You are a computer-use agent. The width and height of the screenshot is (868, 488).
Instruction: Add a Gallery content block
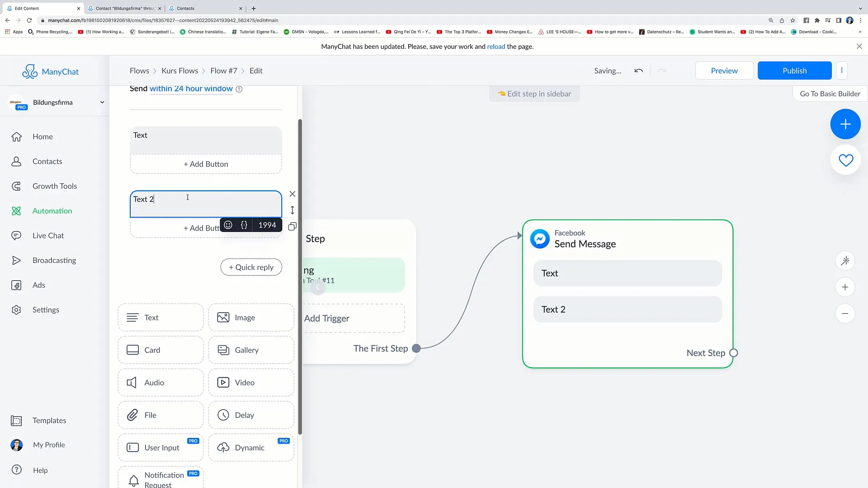(x=251, y=350)
